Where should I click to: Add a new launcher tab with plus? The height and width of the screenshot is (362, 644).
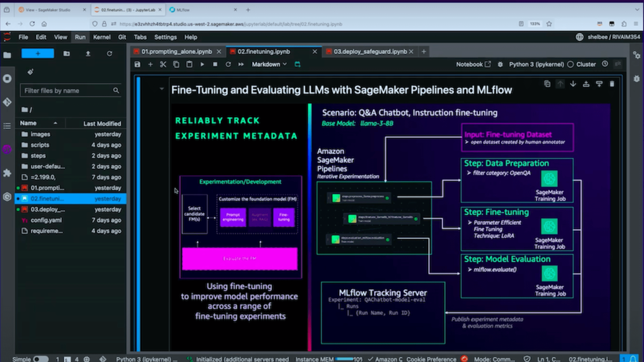[x=424, y=52]
